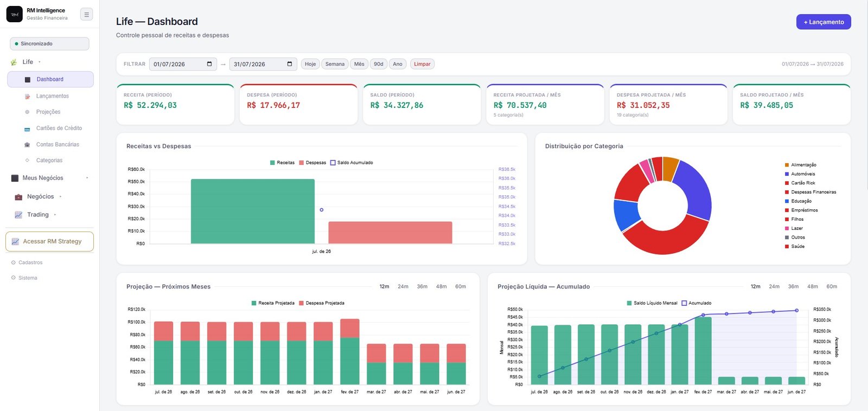
Task: Collapse sidebar with hamburger menu button
Action: coord(86,15)
